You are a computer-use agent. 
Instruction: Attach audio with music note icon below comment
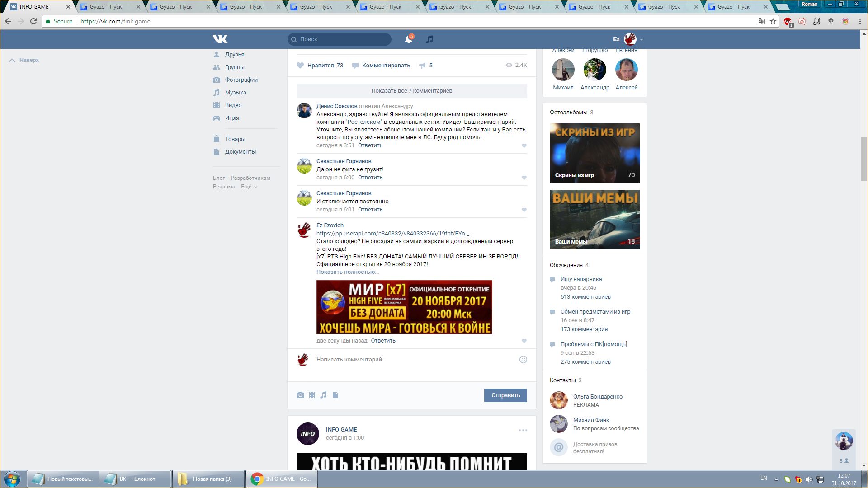324,395
